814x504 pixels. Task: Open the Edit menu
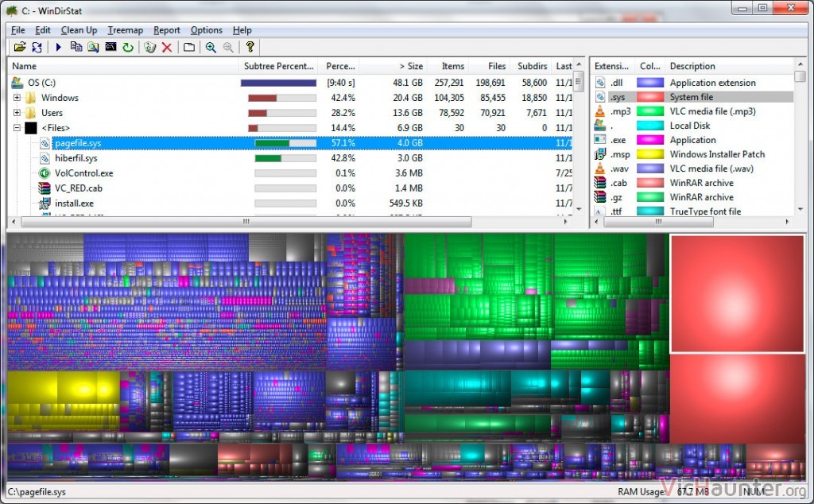(43, 30)
